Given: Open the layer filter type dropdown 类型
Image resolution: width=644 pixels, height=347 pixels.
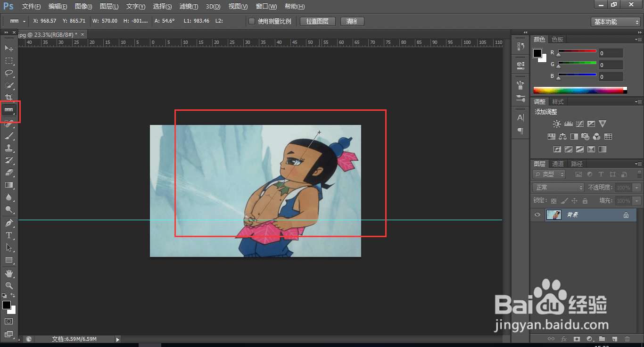Looking at the screenshot, I should pos(549,174).
